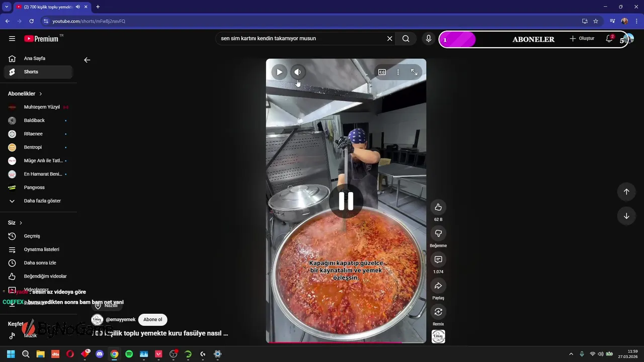Clear the search query with the X
The image size is (644, 362).
389,39
